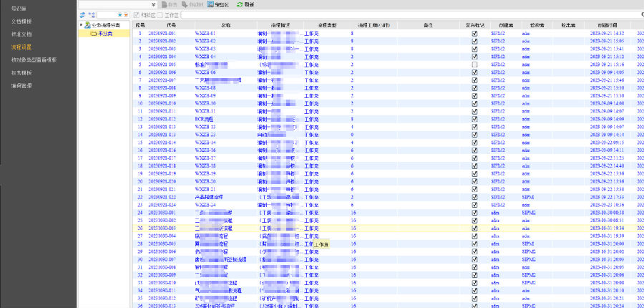
Task: Open 报表模板 in the left sidebar
Action: [x=21, y=73]
